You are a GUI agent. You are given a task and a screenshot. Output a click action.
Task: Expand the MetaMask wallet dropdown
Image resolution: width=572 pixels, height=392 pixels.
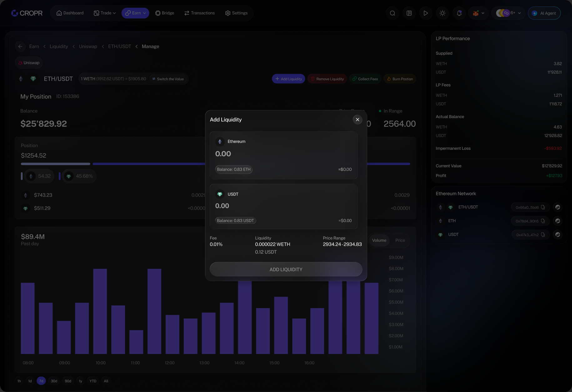pos(479,13)
